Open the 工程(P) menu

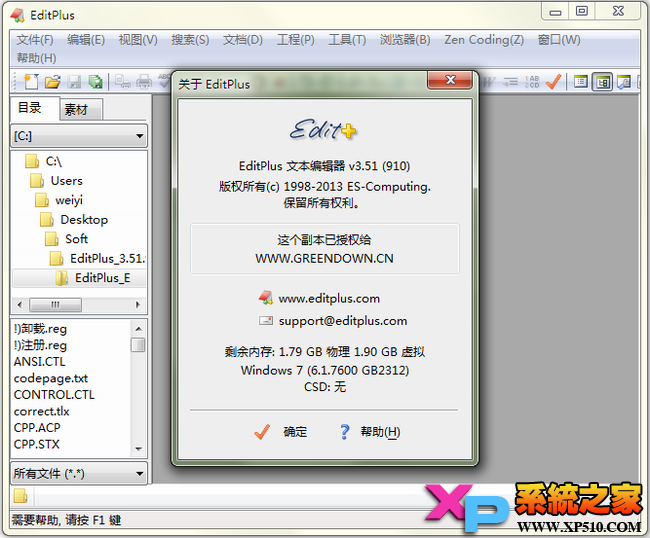pos(296,40)
